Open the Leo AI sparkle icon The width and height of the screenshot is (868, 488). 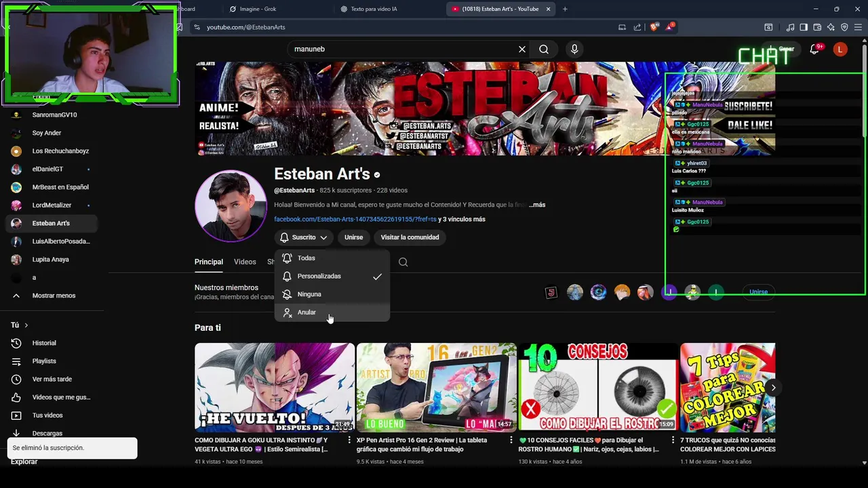831,27
